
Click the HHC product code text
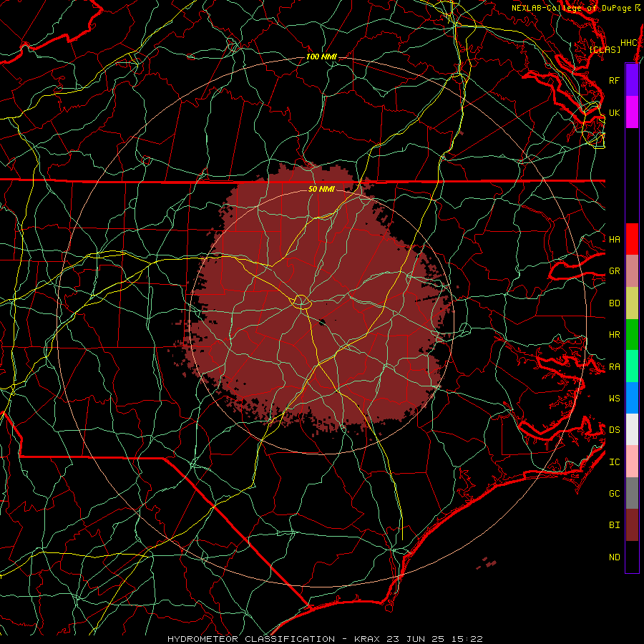point(629,43)
